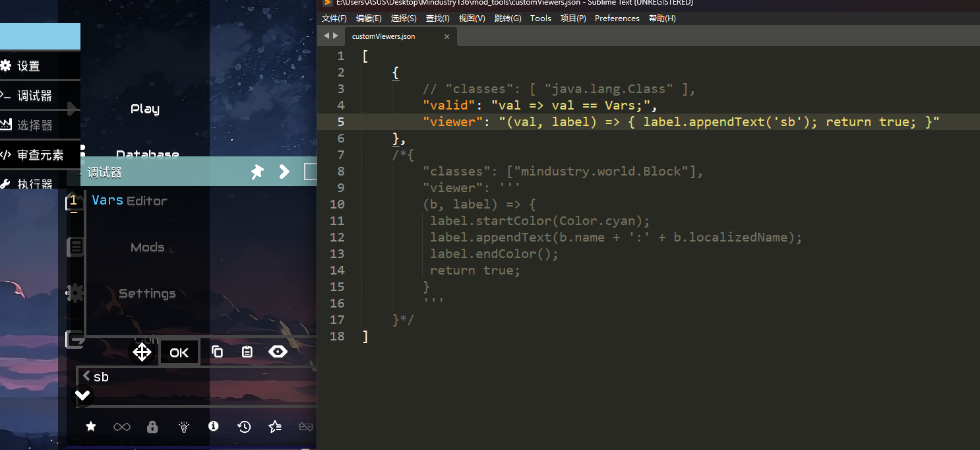Image resolution: width=980 pixels, height=450 pixels.
Task: Open the Preferences menu
Action: point(617,18)
